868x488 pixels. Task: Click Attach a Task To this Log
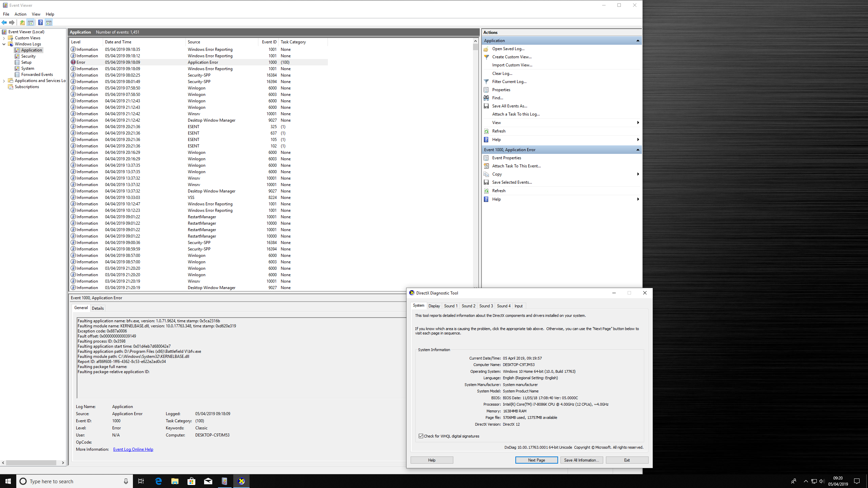[516, 114]
